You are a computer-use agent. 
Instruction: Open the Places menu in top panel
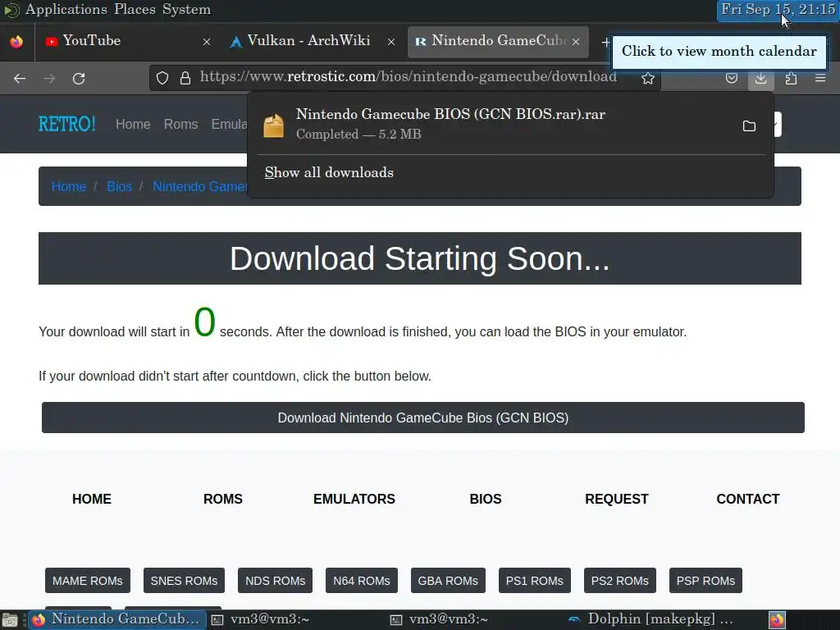(x=135, y=10)
